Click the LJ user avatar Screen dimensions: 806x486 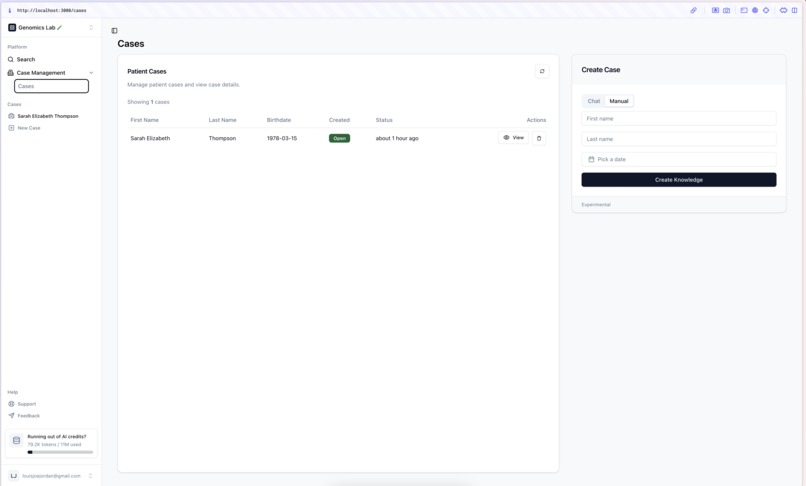tap(13, 476)
